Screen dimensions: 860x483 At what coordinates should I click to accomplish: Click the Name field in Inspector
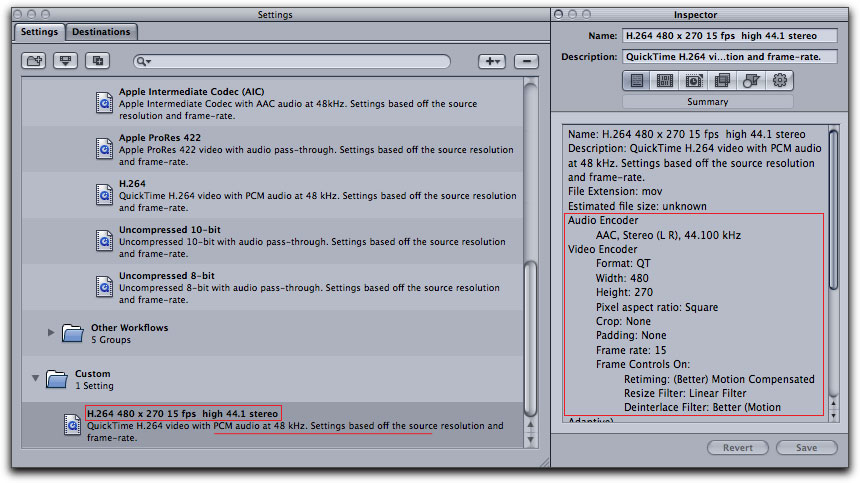(x=728, y=36)
